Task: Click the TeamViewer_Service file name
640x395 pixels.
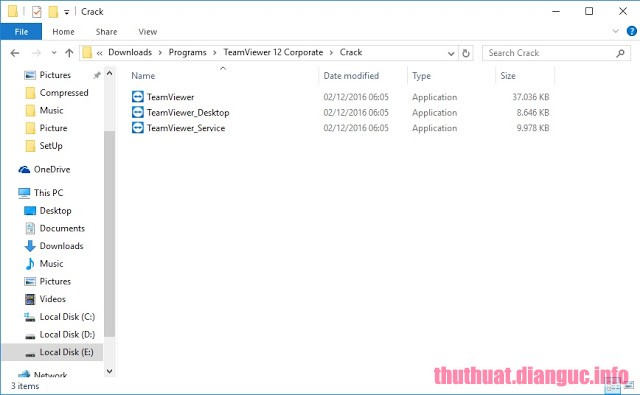Action: pos(186,128)
